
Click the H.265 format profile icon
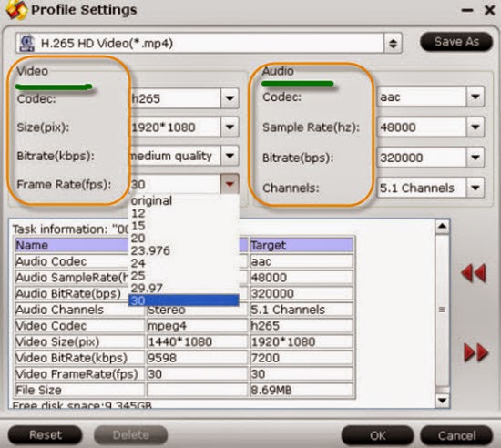[26, 44]
